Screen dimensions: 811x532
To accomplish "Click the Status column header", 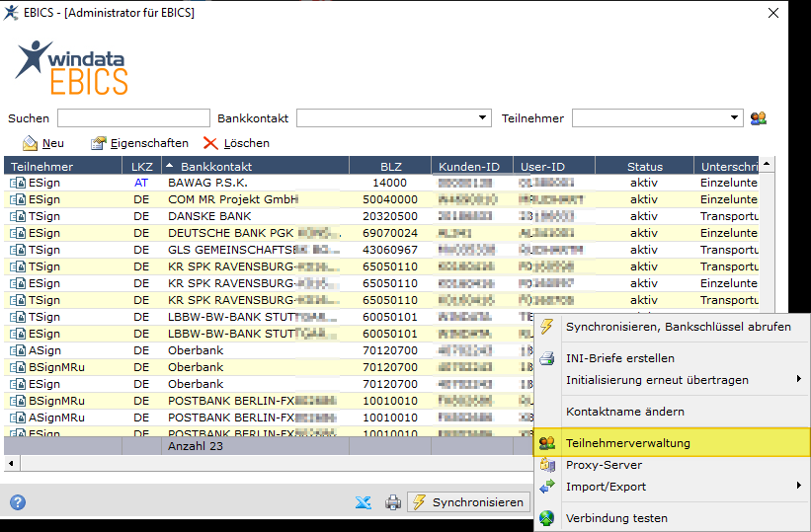I will [x=644, y=167].
